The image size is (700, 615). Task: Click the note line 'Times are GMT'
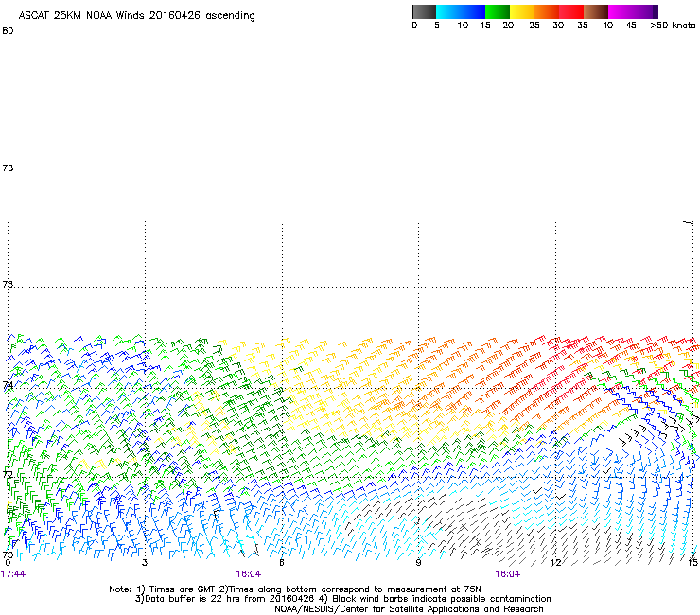pos(182,589)
